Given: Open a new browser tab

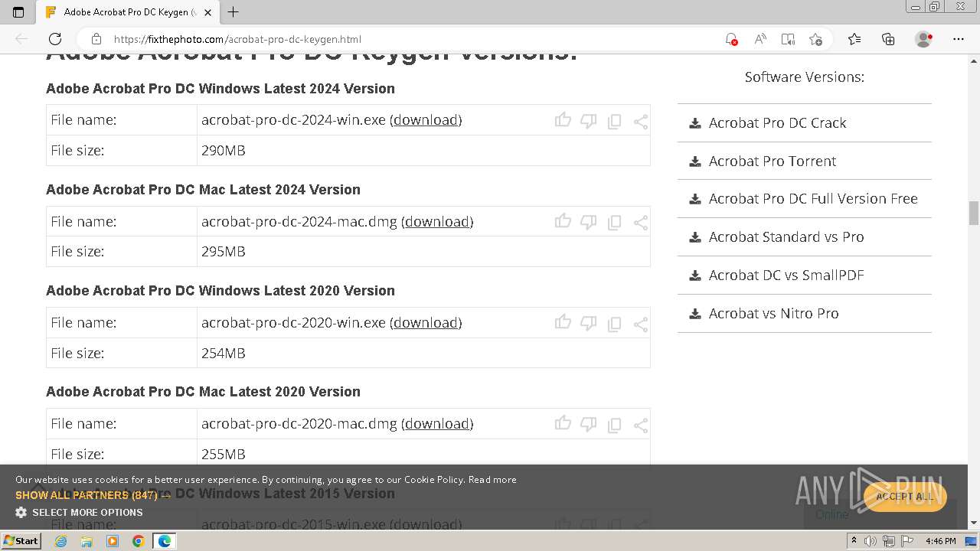Looking at the screenshot, I should [x=234, y=12].
